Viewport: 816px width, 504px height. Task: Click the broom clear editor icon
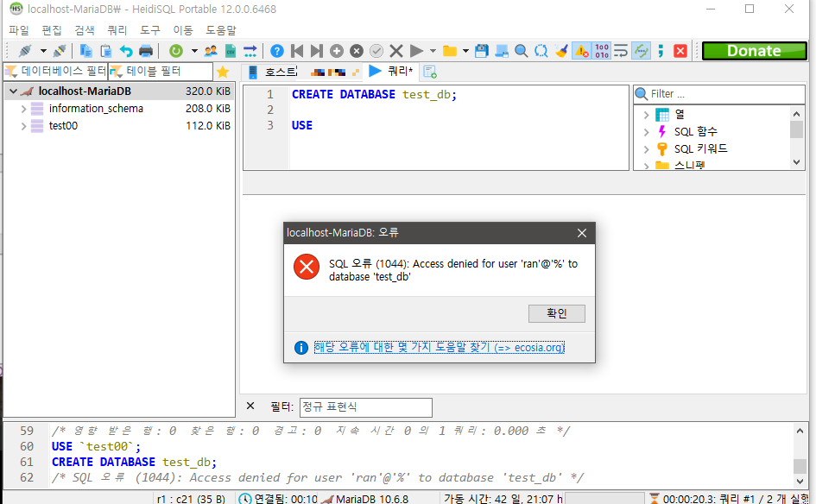click(x=561, y=51)
